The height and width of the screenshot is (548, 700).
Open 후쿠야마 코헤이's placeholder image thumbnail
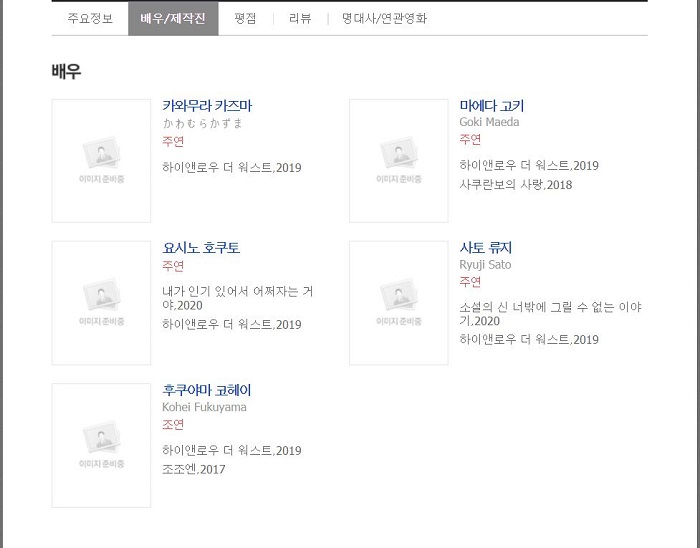[x=101, y=445]
